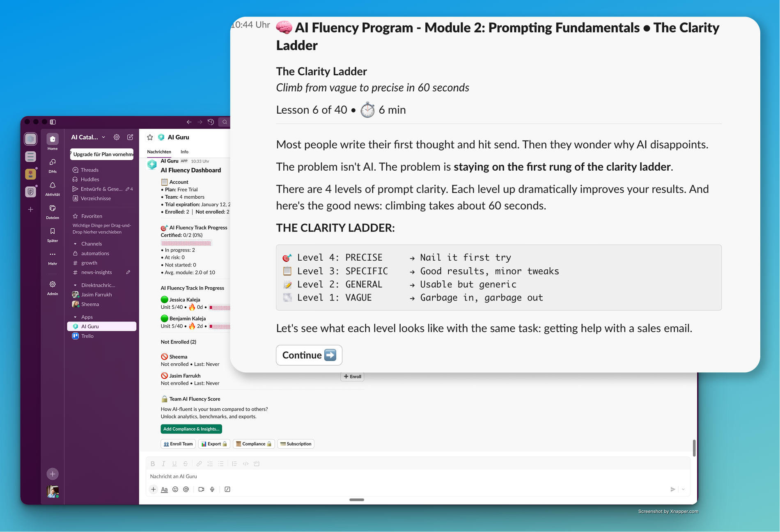The image size is (780, 532).
Task: Open the AI Guru app in Apps
Action: pyautogui.click(x=90, y=326)
